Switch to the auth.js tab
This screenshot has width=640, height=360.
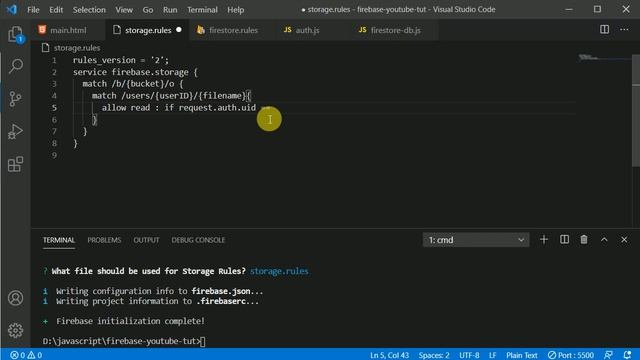click(307, 30)
